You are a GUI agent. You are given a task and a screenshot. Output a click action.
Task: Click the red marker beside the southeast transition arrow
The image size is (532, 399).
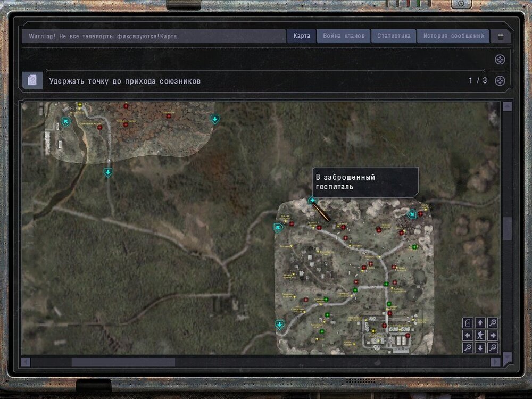421,214
